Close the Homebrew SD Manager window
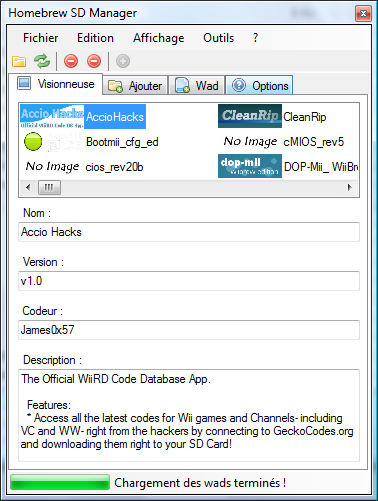 (363, 13)
